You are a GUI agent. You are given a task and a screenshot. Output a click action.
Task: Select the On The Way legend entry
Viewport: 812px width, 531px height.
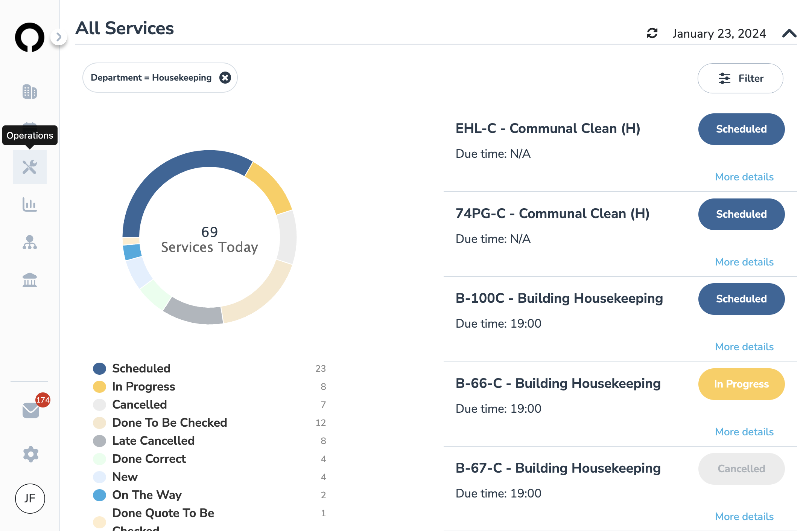coord(209,495)
